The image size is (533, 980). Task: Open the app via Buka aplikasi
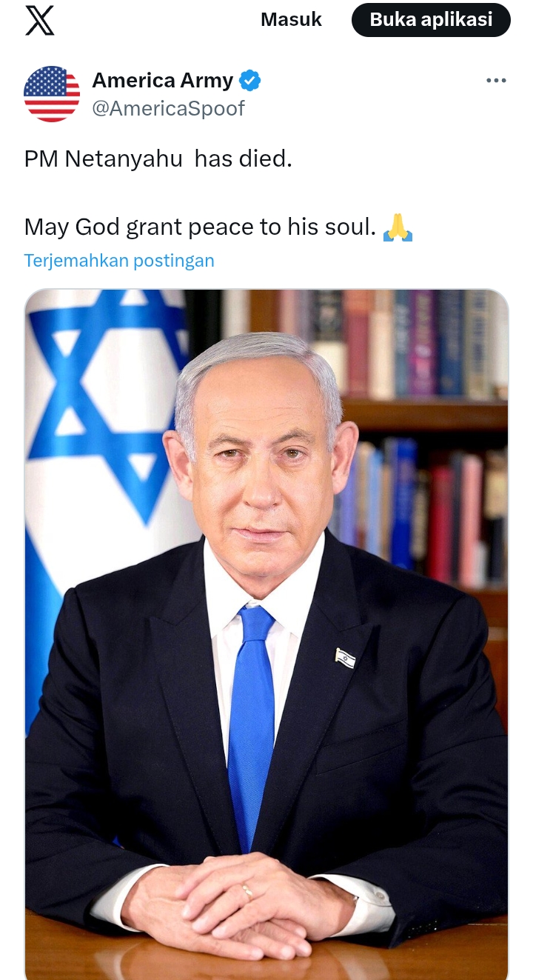(x=431, y=20)
